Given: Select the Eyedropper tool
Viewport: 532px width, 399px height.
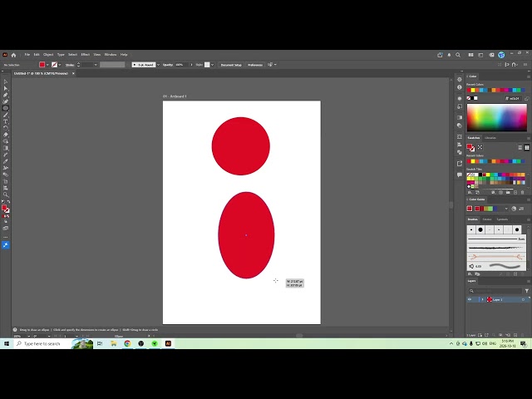Looking at the screenshot, I should click(x=6, y=161).
